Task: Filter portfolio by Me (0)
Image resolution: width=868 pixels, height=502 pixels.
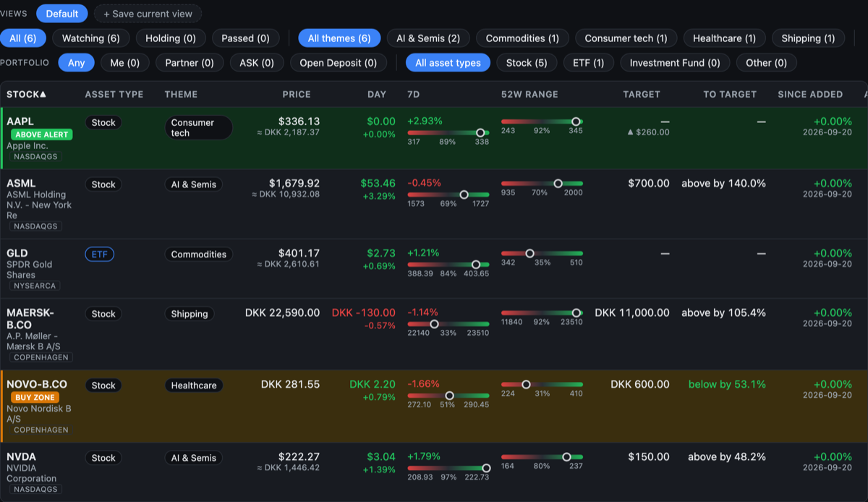Action: tap(125, 63)
